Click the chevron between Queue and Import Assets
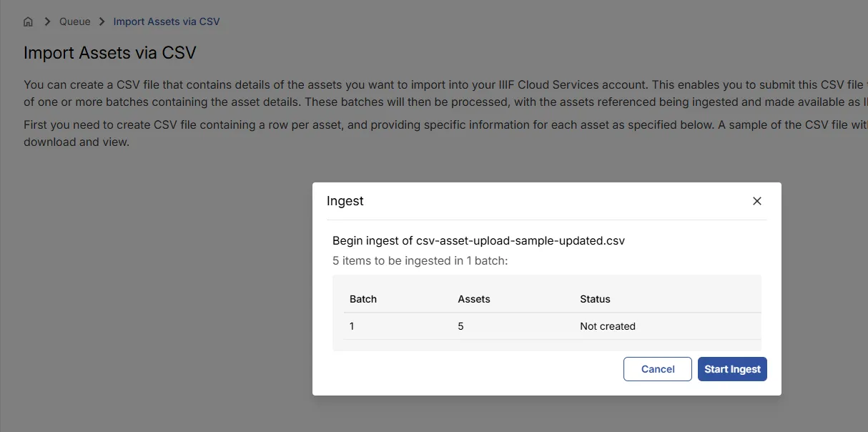The image size is (868, 432). [100, 21]
